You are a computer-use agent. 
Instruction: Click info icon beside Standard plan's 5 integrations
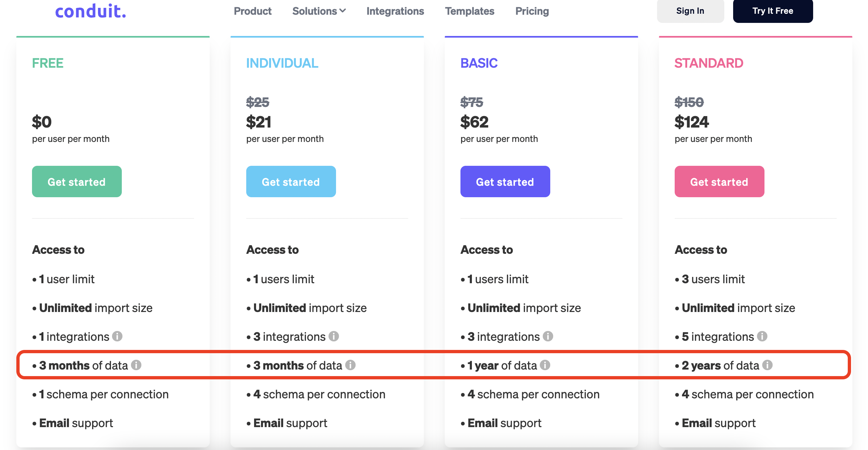click(x=762, y=336)
